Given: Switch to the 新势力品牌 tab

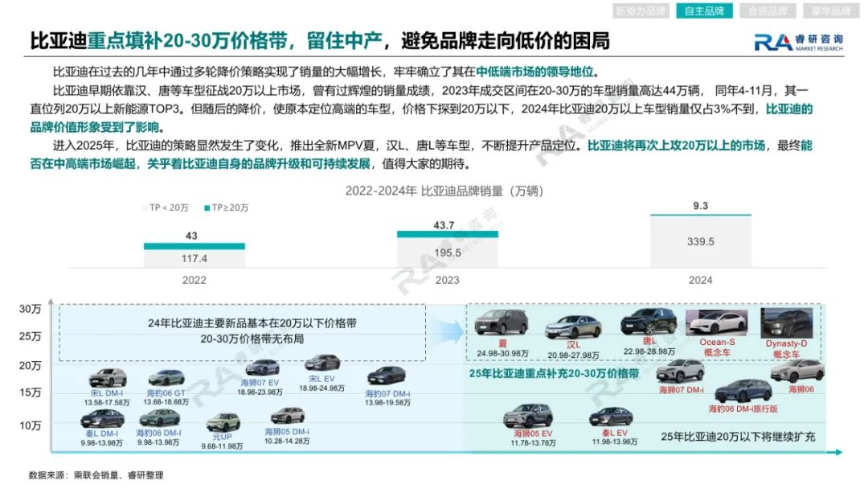Looking at the screenshot, I should tap(641, 11).
